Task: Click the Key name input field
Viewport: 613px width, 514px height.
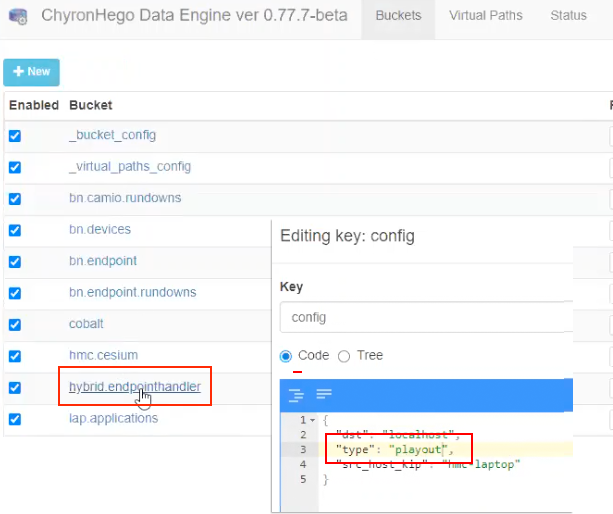Action: (x=426, y=317)
